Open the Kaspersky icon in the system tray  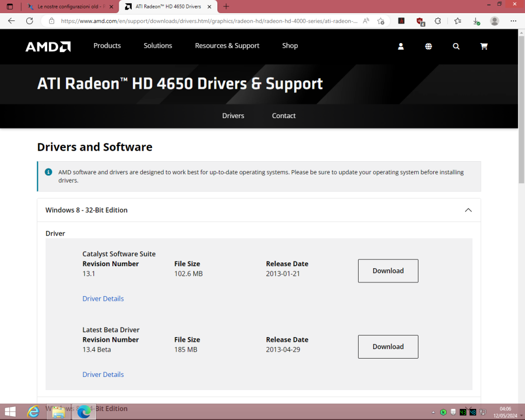click(444, 412)
